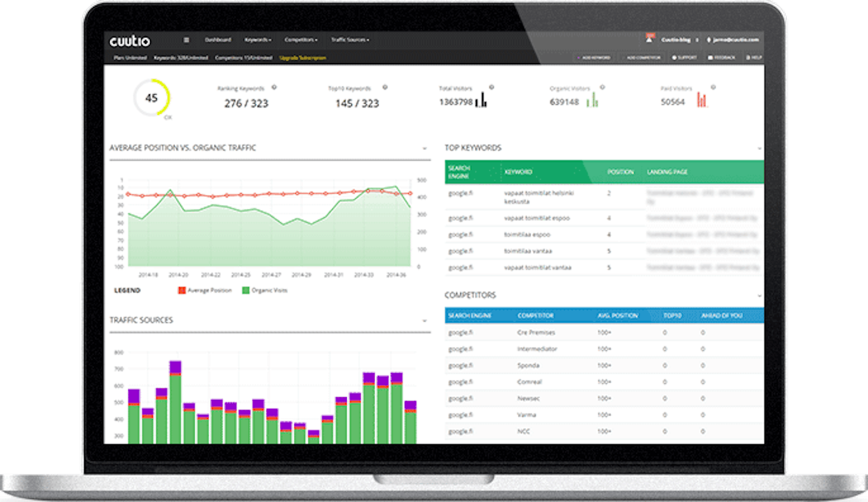The width and height of the screenshot is (868, 502).
Task: Click the help icon next to Organic Visitors
Action: point(602,88)
